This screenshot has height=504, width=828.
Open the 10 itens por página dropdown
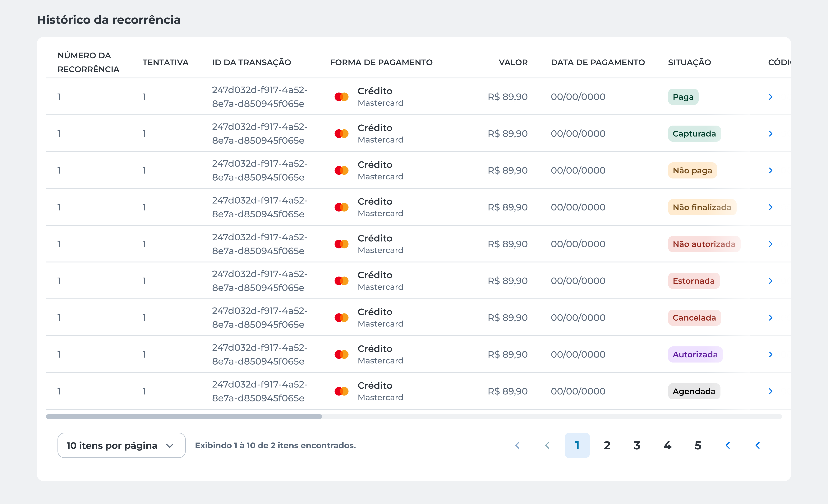(x=121, y=445)
